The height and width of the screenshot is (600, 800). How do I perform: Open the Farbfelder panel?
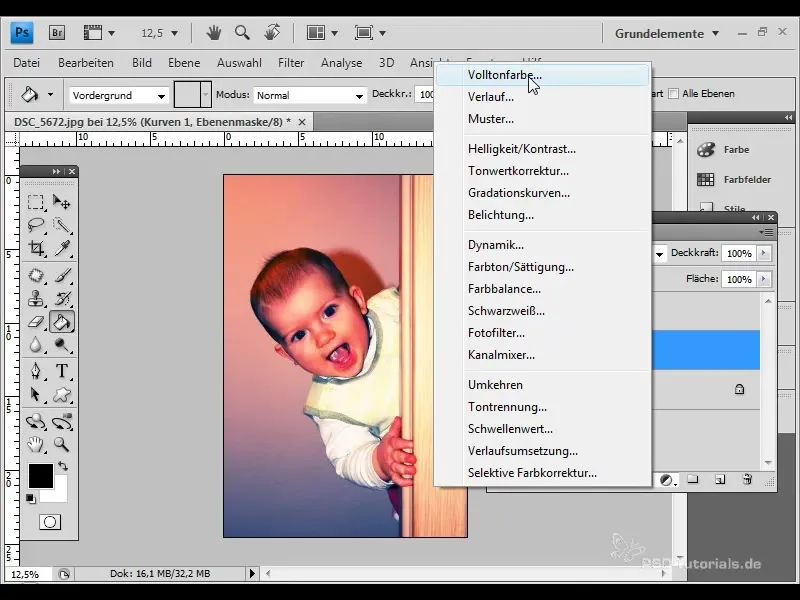coord(734,180)
